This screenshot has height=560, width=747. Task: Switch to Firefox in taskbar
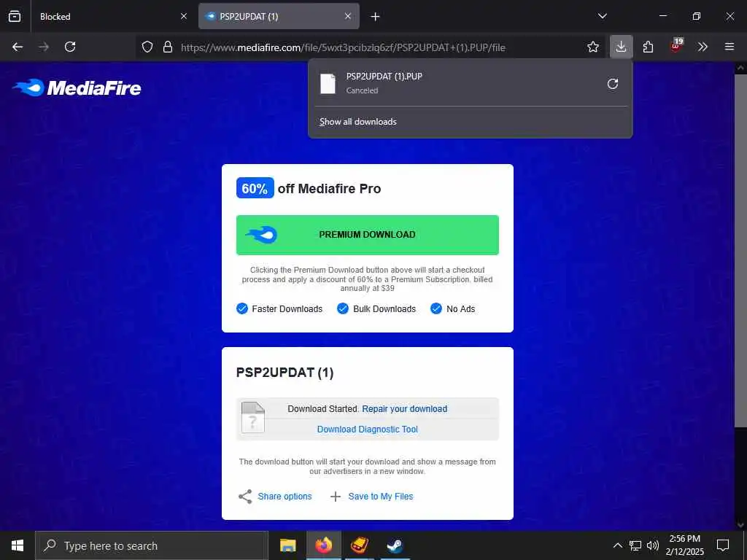coord(323,545)
